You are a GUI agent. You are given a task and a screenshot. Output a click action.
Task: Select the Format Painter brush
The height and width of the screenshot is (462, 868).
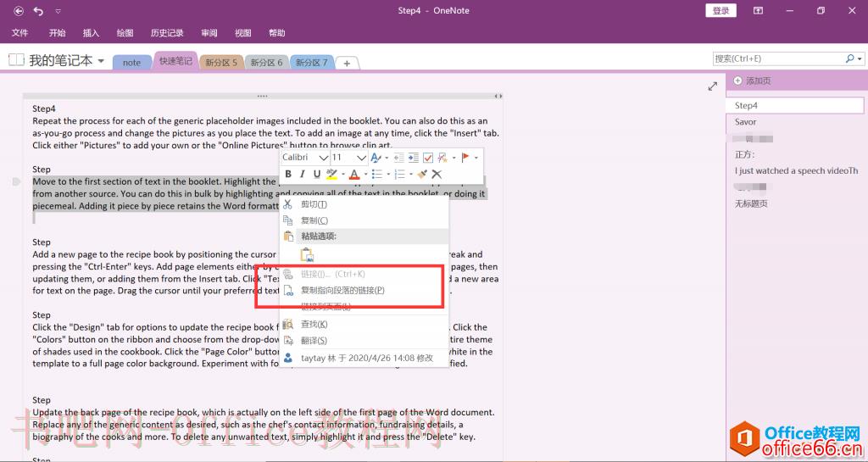pos(422,175)
